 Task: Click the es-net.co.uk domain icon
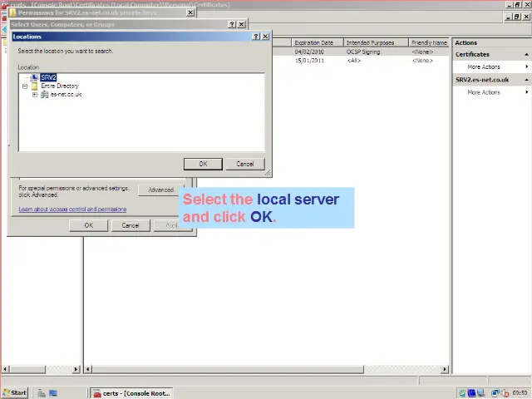click(x=44, y=94)
